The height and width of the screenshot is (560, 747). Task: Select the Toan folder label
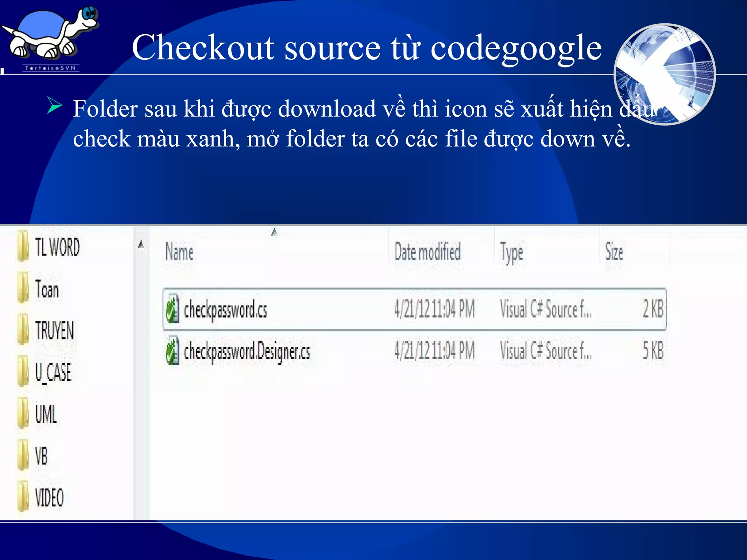[47, 289]
